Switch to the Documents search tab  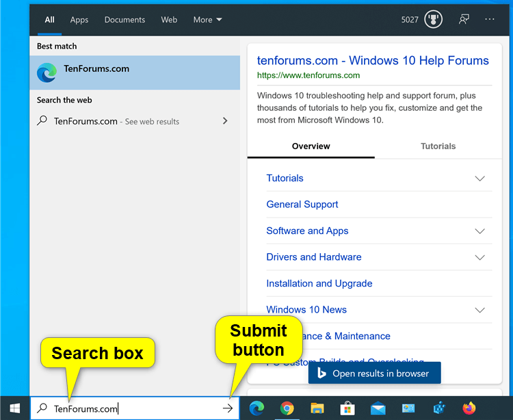tap(124, 20)
